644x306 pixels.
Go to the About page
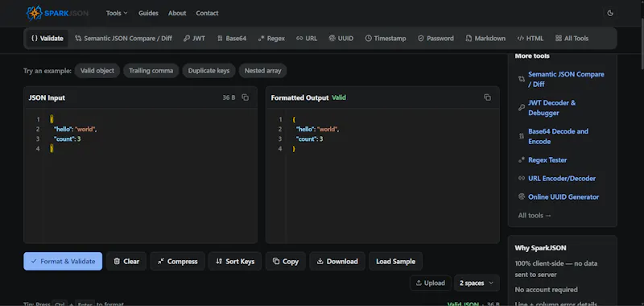177,13
